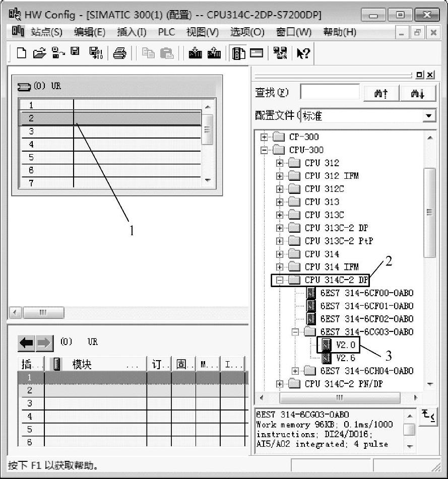This screenshot has width=448, height=479.
Task: Click the description box scroll down arrow
Action: point(410,446)
